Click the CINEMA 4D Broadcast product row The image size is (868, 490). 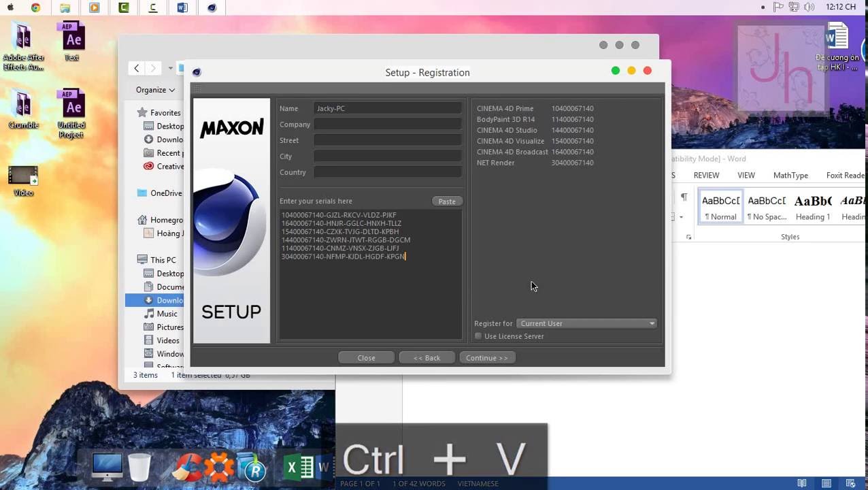(535, 152)
